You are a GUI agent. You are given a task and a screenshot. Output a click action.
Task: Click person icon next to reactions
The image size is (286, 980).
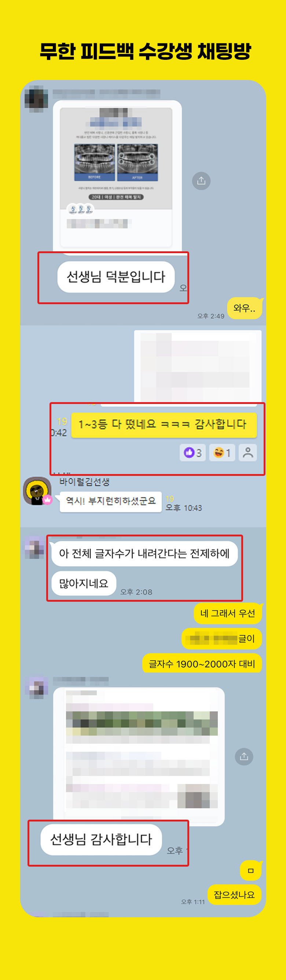click(247, 453)
